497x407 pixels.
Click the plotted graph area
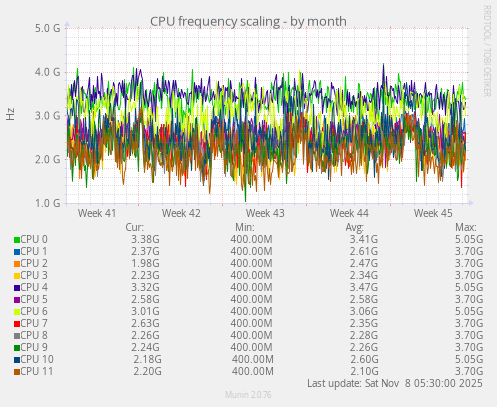click(267, 115)
